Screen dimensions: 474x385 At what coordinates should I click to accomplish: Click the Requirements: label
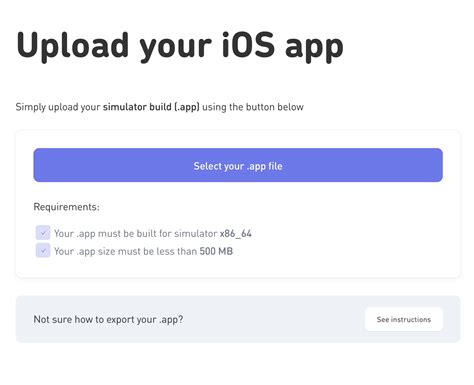pyautogui.click(x=67, y=207)
